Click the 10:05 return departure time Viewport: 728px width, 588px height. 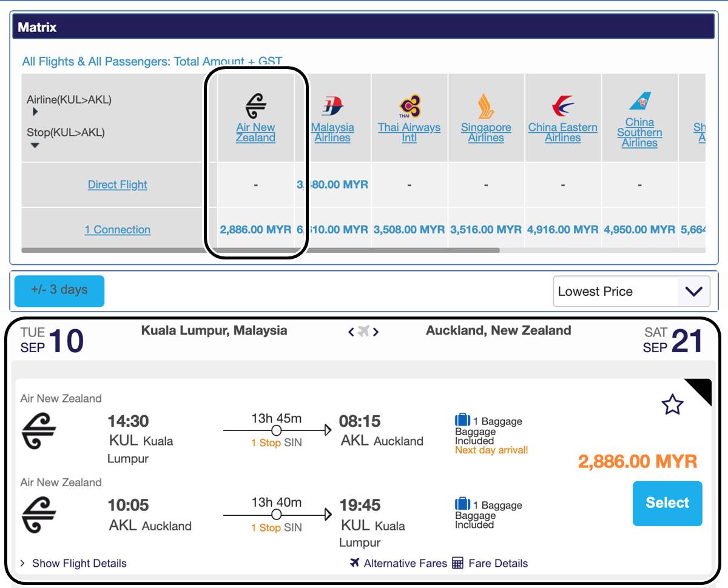(128, 505)
